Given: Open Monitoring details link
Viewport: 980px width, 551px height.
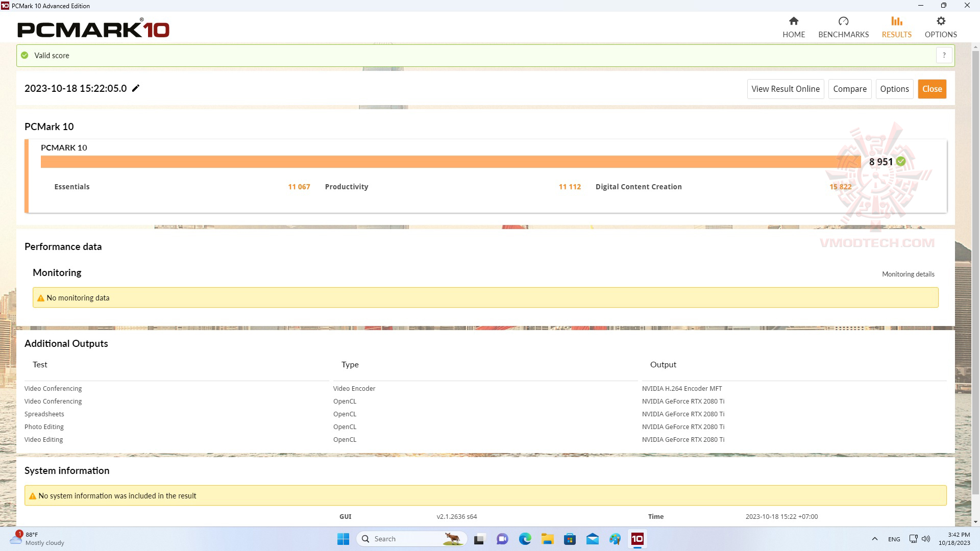Looking at the screenshot, I should 908,274.
